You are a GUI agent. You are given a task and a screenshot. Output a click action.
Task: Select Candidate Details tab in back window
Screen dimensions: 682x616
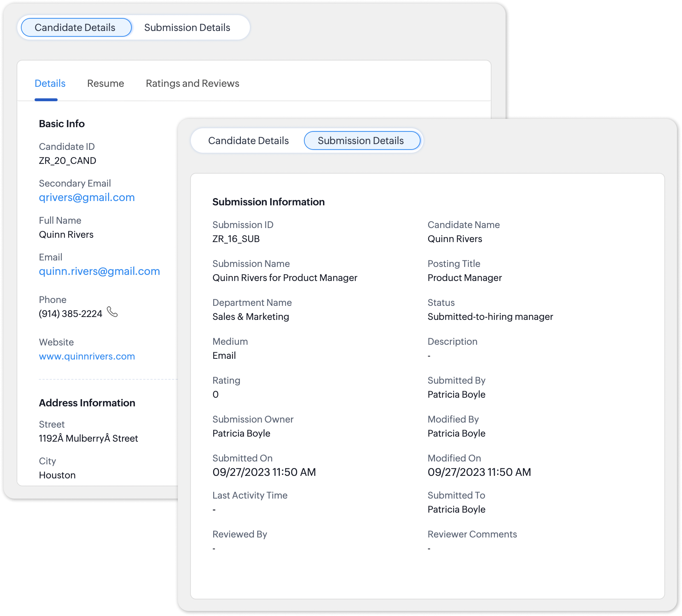tap(76, 27)
